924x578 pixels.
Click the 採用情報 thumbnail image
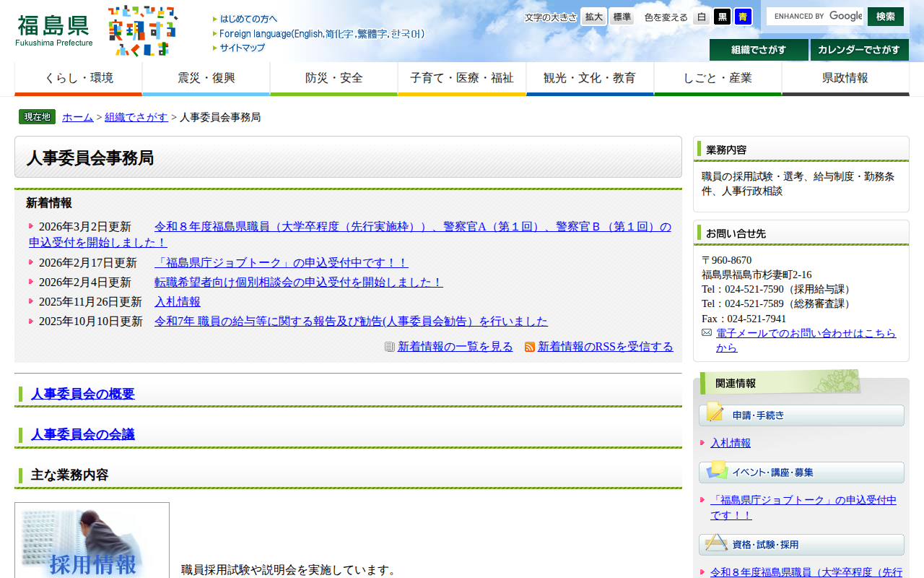pyautogui.click(x=92, y=540)
